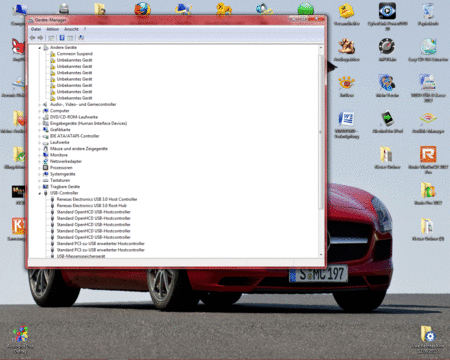Click the Netzwerkadapter category icon

pos(46,162)
